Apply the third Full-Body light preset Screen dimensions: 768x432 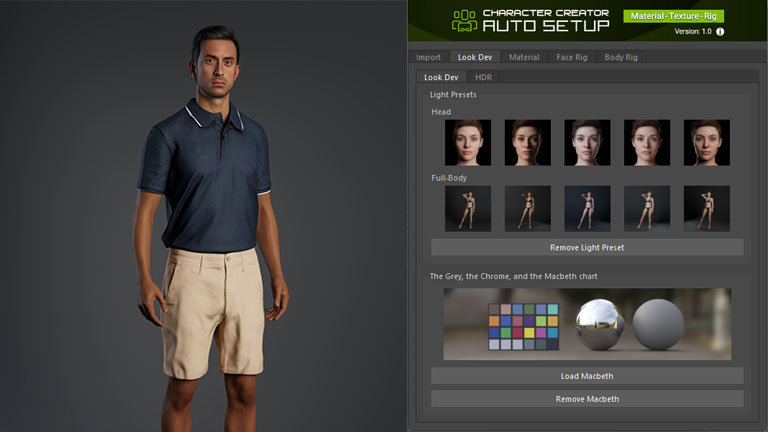pyautogui.click(x=587, y=209)
